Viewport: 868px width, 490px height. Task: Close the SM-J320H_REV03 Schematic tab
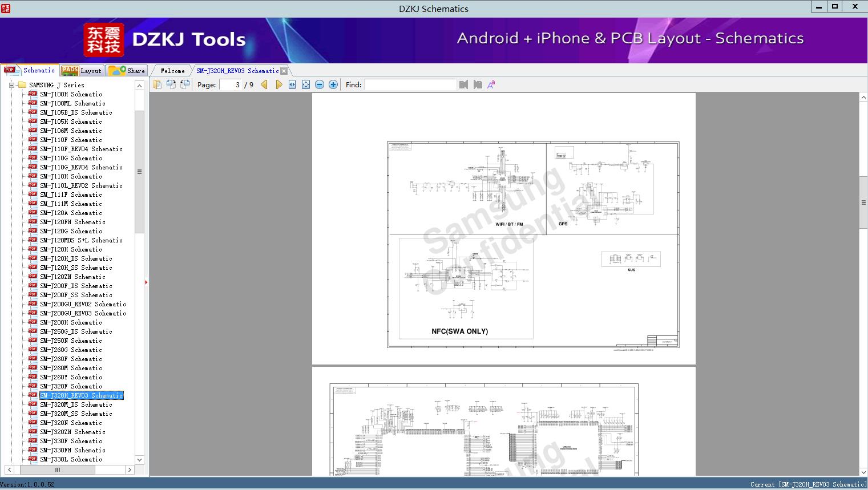pyautogui.click(x=284, y=71)
